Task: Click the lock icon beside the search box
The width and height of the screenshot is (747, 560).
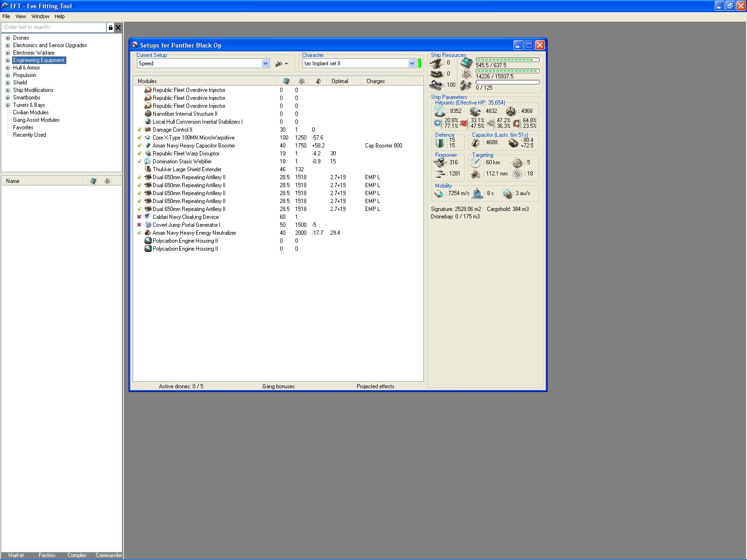Action: [x=110, y=28]
